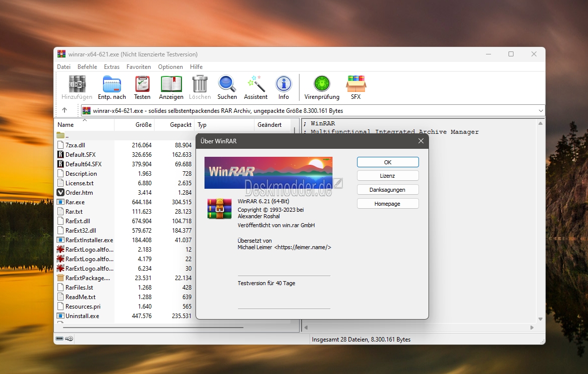Select the RarExtPackage package icon
The width and height of the screenshot is (588, 374).
click(60, 278)
